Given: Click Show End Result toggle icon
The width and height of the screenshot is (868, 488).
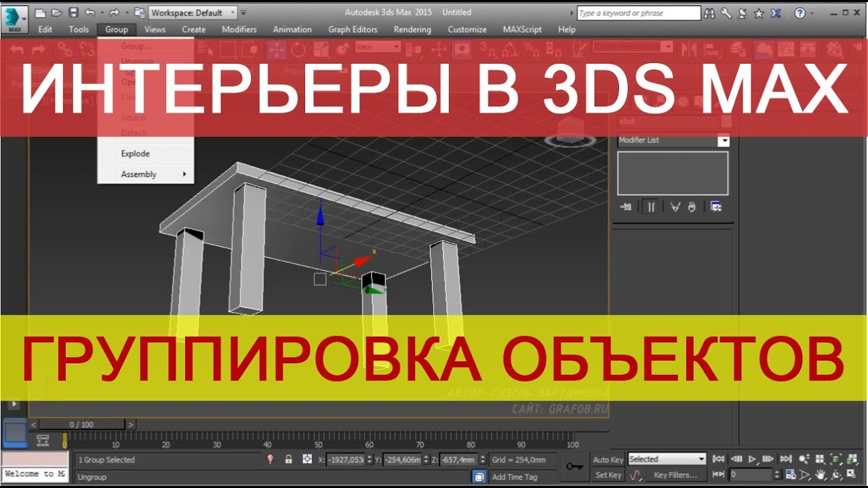Looking at the screenshot, I should 651,207.
